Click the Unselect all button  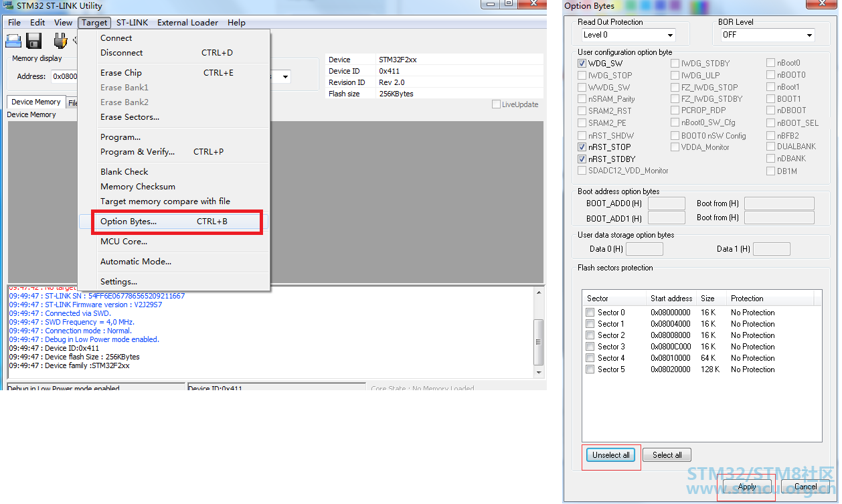pyautogui.click(x=611, y=455)
